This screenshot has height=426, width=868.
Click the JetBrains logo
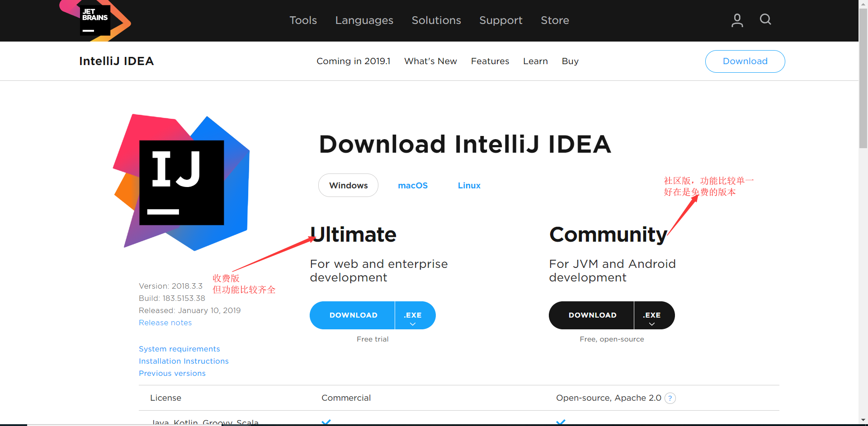coord(95,20)
